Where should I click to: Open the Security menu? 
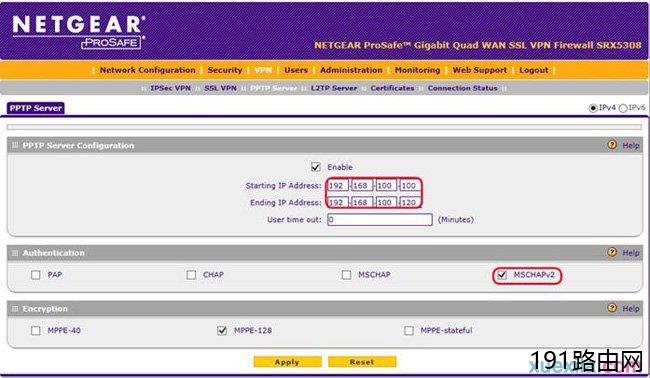coord(225,70)
